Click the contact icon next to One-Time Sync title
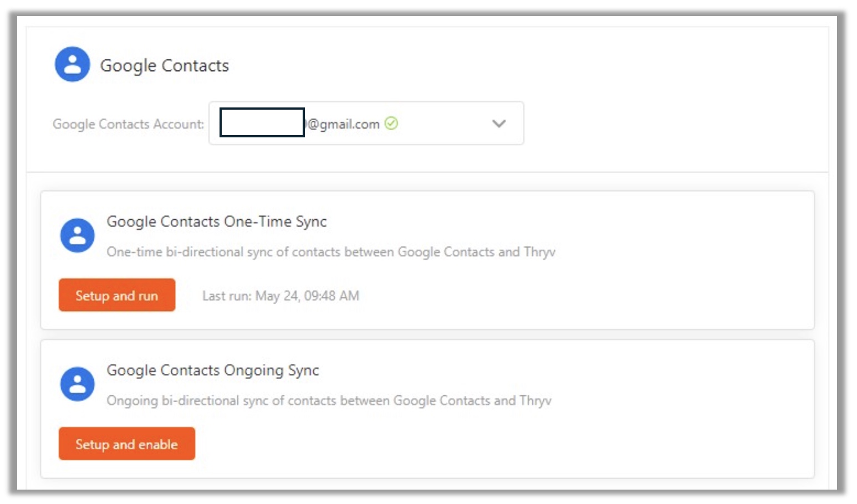Screen dimensions: 857x504 coord(78,235)
